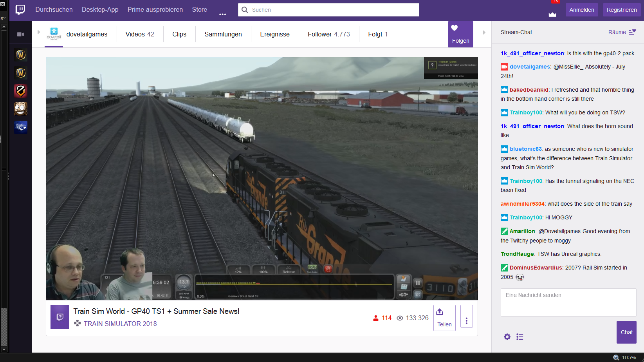Click dovetailgames username in the chat message
644x362 pixels.
530,67
